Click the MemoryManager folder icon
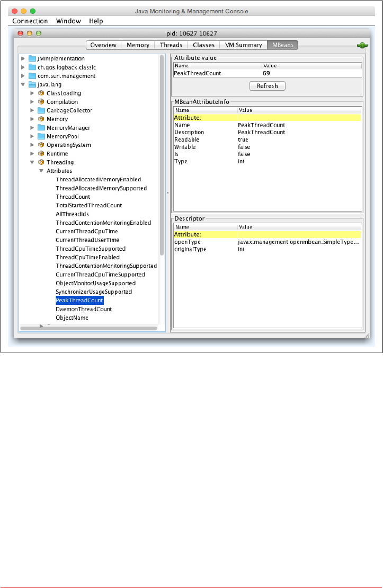The height and width of the screenshot is (588, 383). pyautogui.click(x=41, y=127)
